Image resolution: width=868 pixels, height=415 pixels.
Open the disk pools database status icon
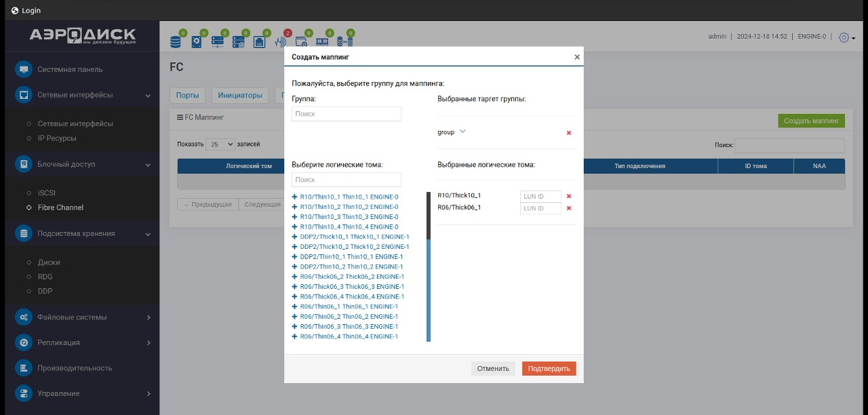tap(176, 42)
